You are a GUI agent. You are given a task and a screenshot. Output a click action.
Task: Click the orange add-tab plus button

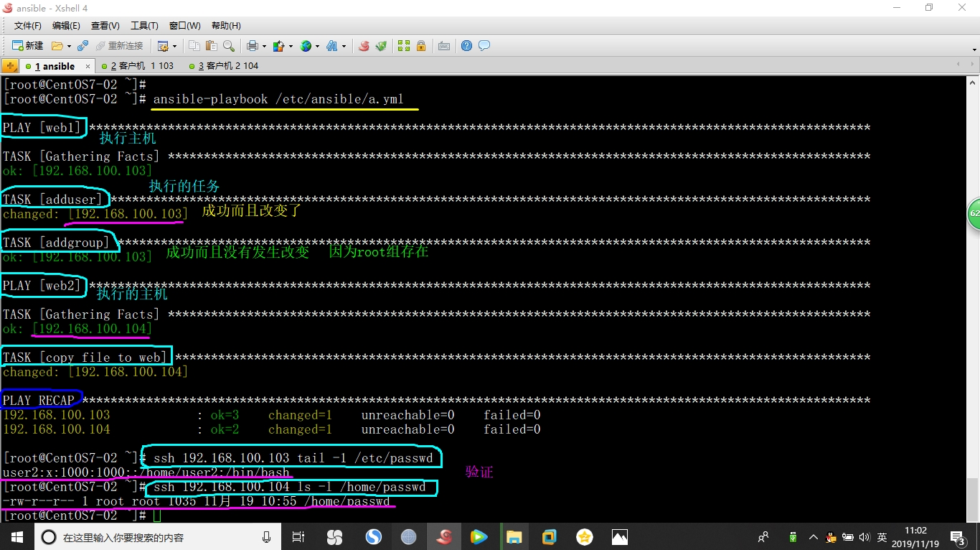coord(10,66)
